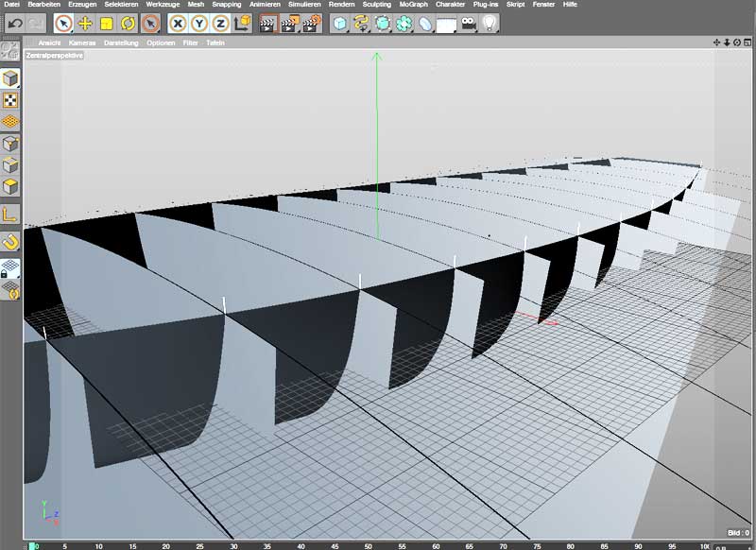Open the Datei menu
756x550 pixels.
click(x=11, y=5)
